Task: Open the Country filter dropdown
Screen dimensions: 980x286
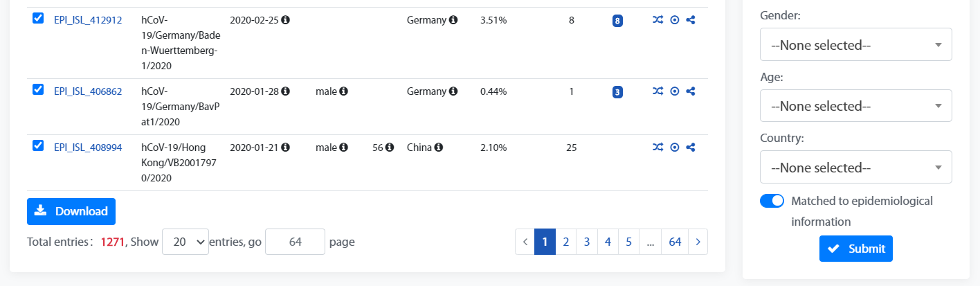Action: point(856,167)
